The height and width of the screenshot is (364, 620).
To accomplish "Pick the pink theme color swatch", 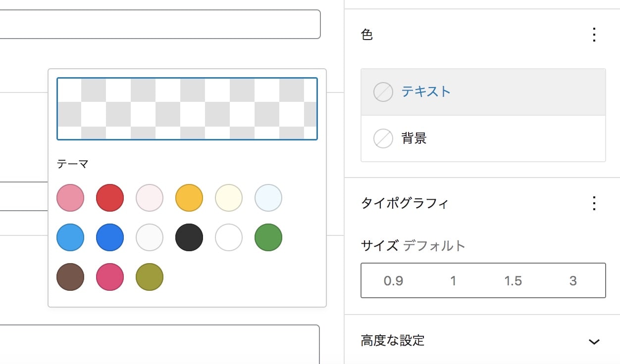I will tap(70, 198).
